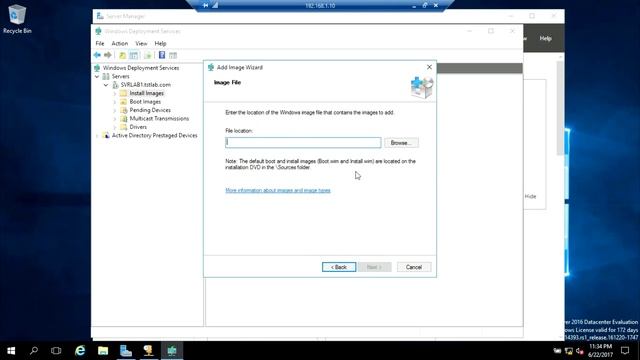This screenshot has width=640, height=360.
Task: Click the Active Directory Prestaged Devices icon
Action: (106, 136)
